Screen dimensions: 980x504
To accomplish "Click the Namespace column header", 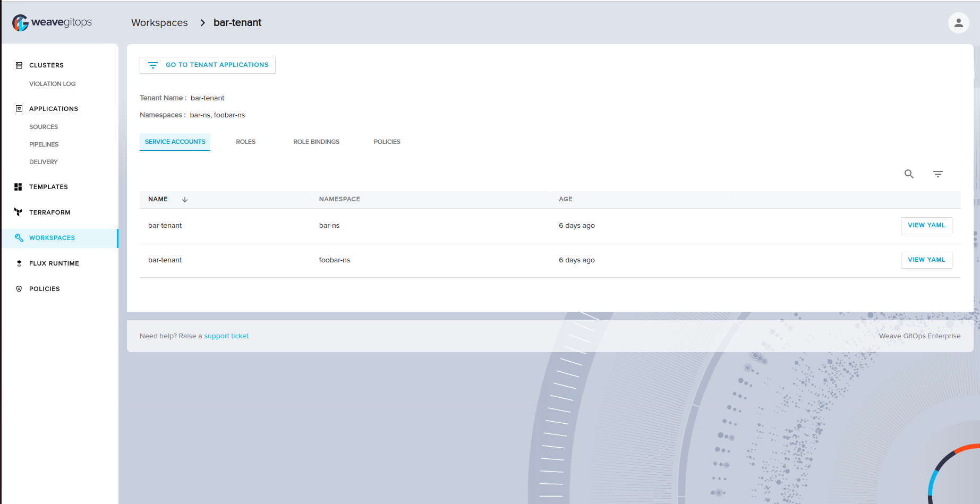I will [339, 199].
